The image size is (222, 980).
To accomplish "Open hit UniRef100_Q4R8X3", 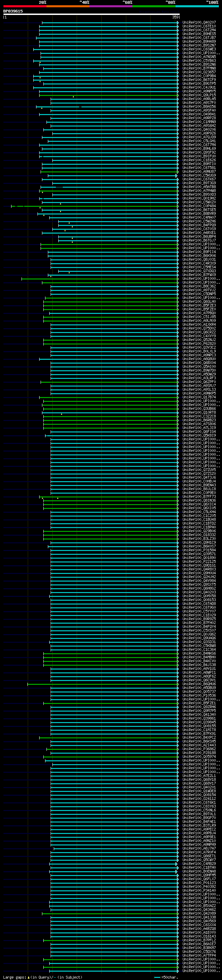I will click(199, 569).
